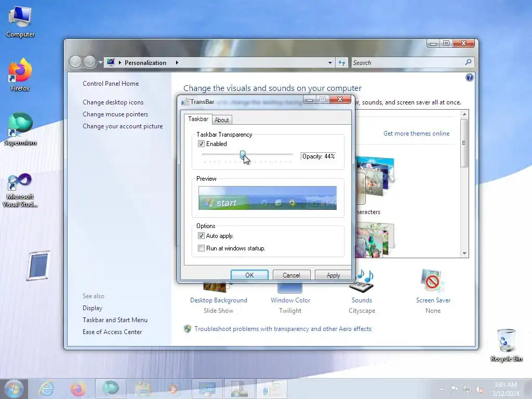Open the Computer desktop icon

click(20, 22)
